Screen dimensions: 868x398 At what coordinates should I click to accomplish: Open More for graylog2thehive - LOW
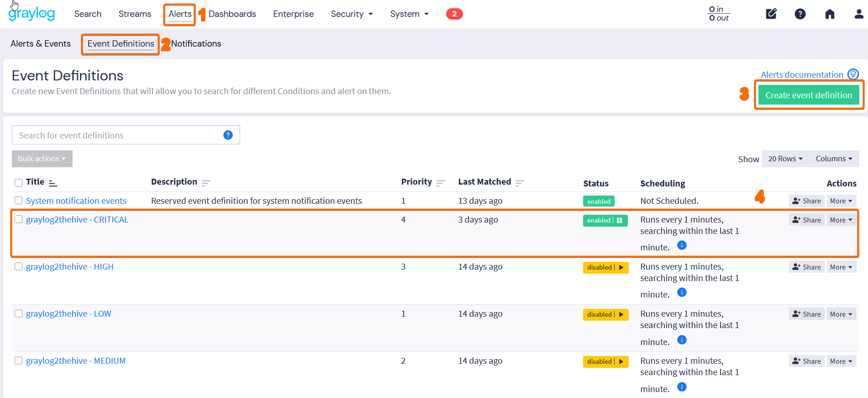click(841, 314)
